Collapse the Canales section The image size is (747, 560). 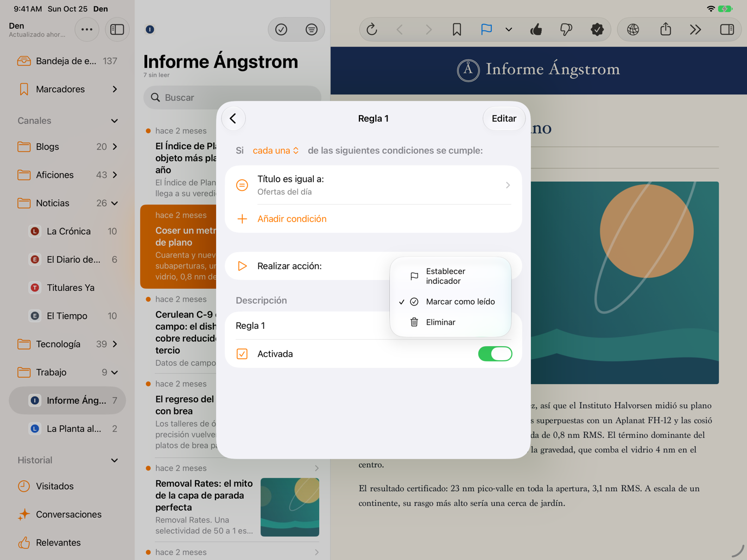(115, 120)
